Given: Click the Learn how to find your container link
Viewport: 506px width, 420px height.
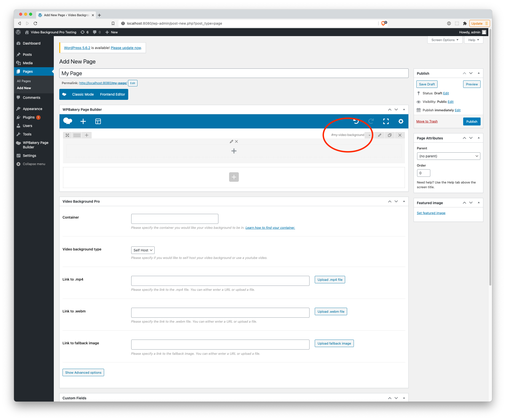Looking at the screenshot, I should pyautogui.click(x=269, y=228).
